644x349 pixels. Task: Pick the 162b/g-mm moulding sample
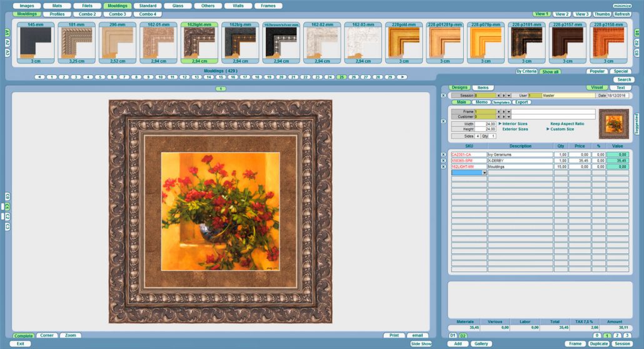click(x=240, y=43)
